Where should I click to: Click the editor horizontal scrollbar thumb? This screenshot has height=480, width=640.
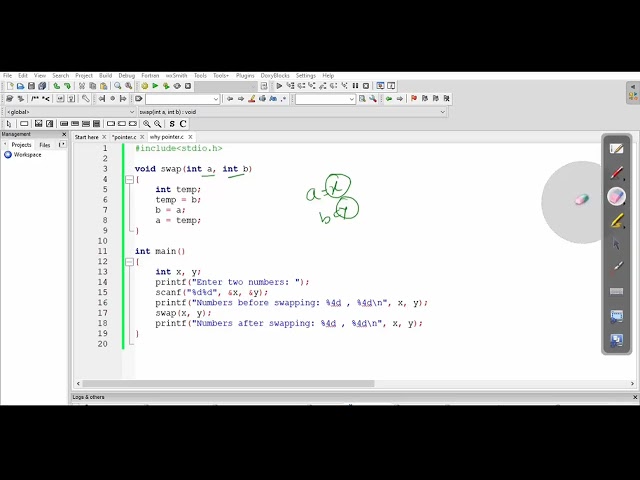point(228,384)
